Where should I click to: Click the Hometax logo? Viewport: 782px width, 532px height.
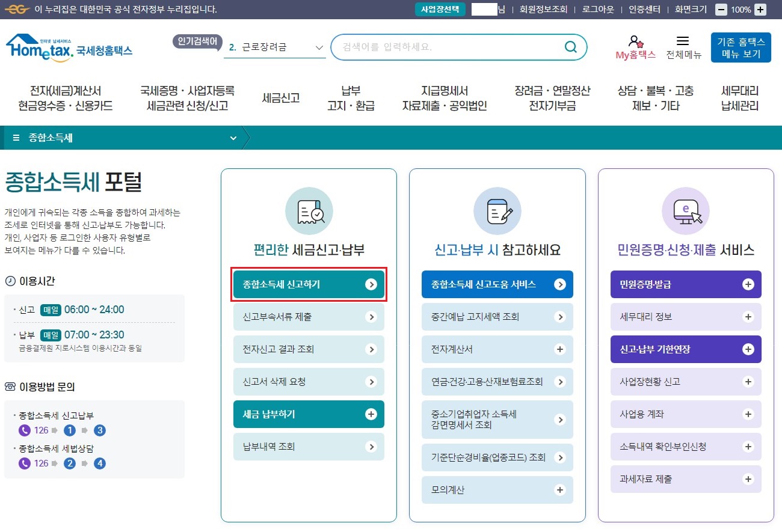69,47
